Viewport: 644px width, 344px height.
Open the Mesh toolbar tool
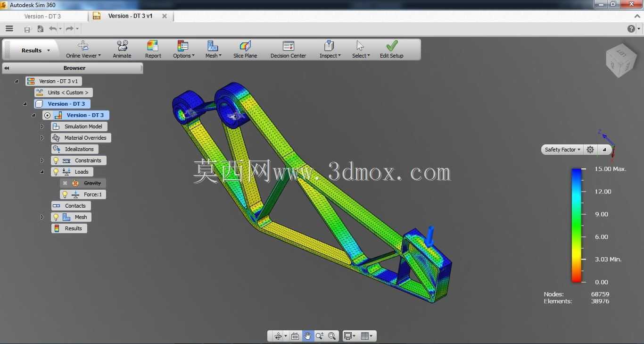click(x=213, y=50)
